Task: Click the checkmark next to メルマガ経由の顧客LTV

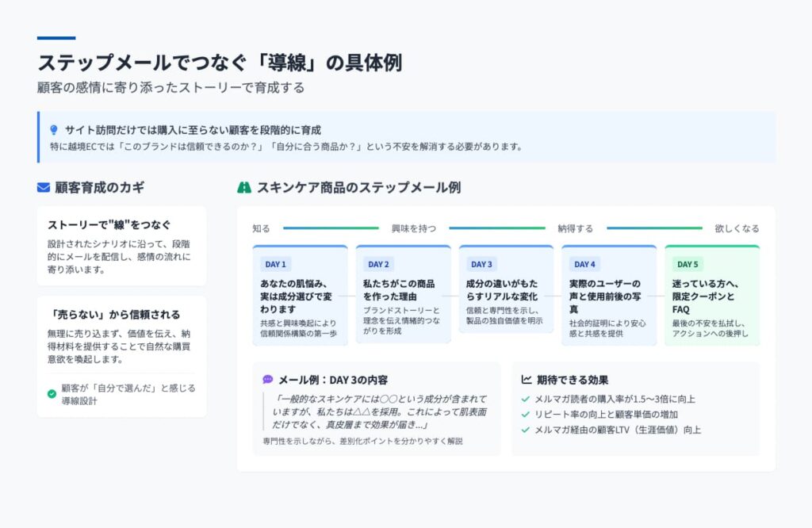Action: point(525,430)
